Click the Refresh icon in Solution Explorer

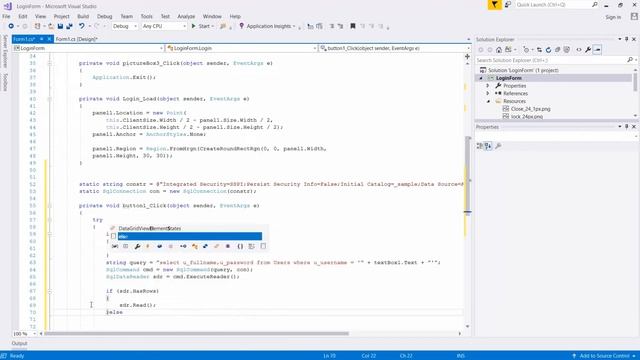(549, 50)
